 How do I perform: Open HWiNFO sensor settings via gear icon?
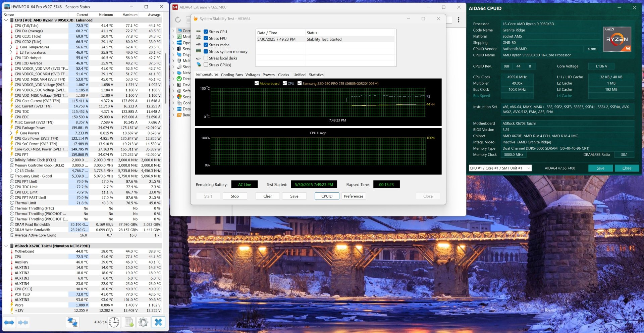[144, 322]
